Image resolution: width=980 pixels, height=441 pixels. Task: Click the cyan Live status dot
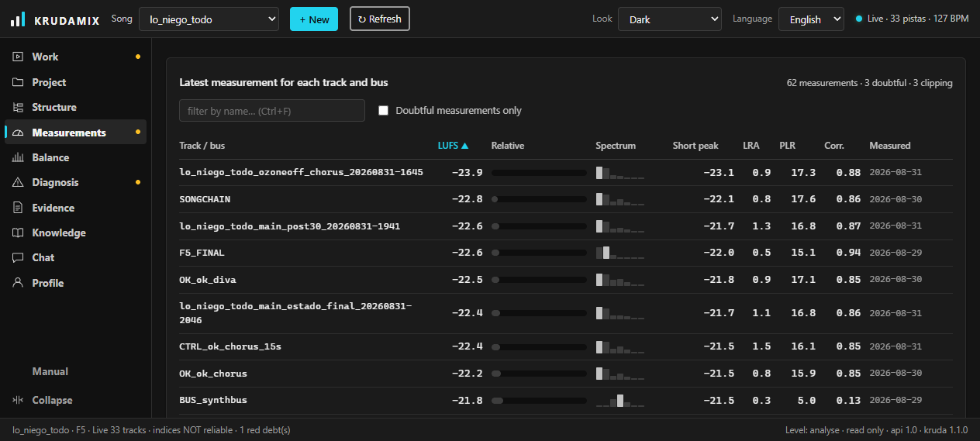[859, 19]
